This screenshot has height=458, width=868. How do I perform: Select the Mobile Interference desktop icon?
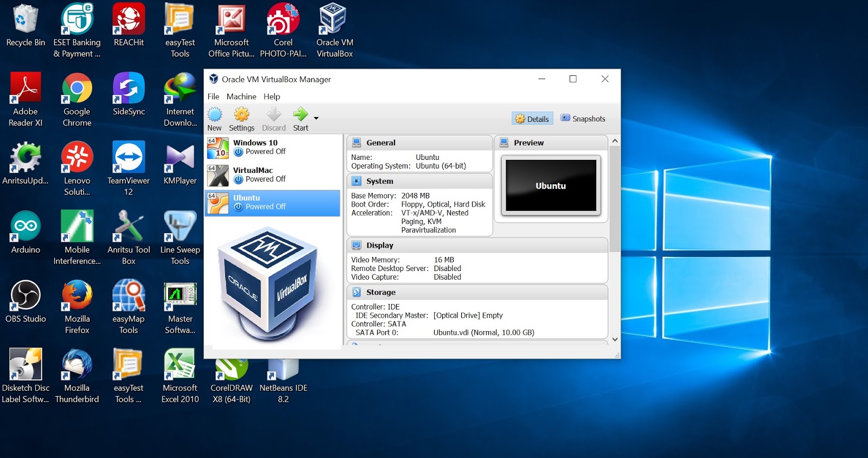point(77,238)
